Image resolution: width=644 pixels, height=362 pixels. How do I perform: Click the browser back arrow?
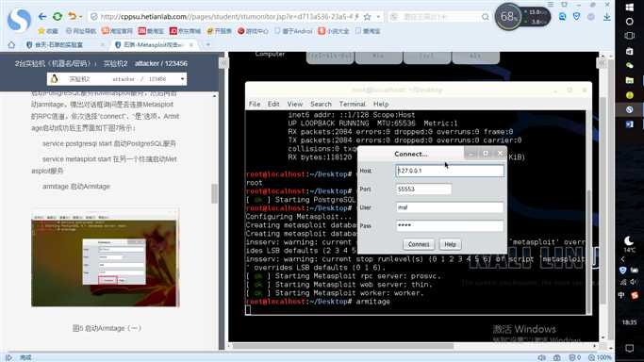tap(42, 16)
